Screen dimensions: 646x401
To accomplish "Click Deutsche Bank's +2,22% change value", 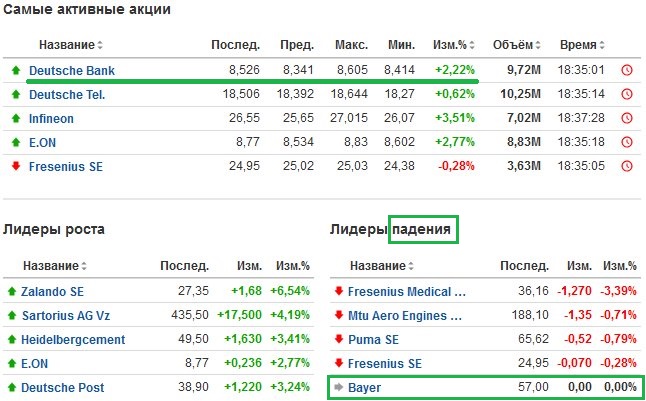I will point(455,70).
